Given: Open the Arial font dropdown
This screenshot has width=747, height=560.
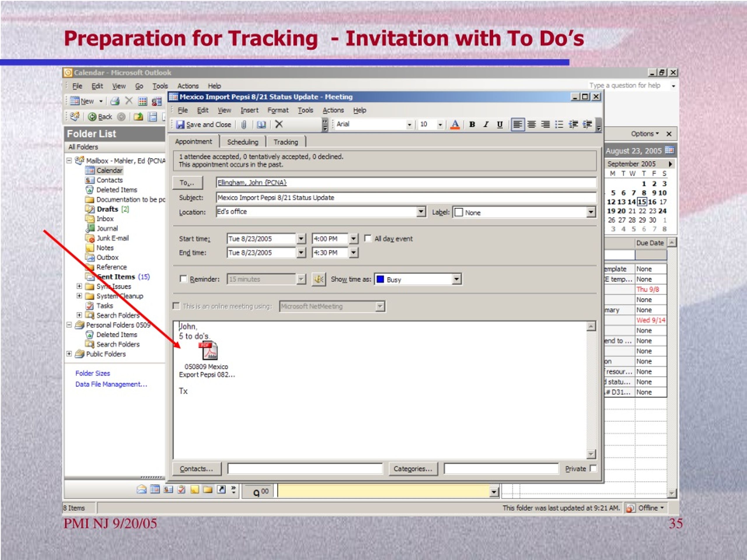Looking at the screenshot, I should (409, 125).
